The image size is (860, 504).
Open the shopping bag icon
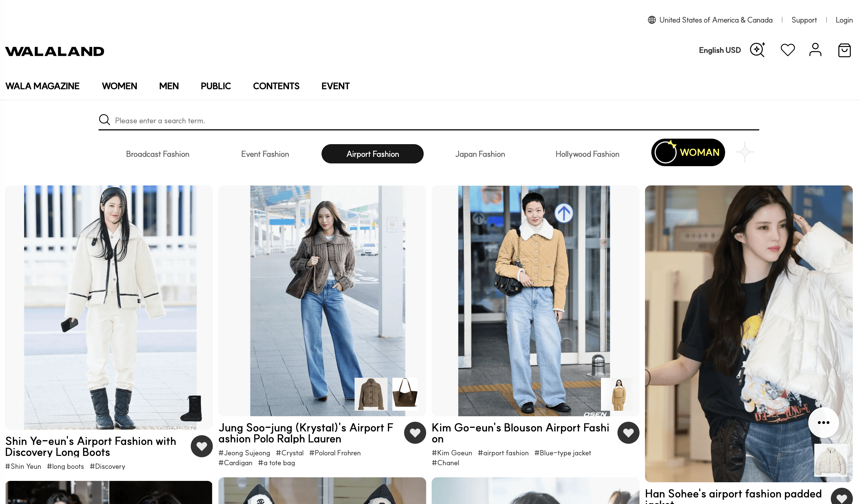(844, 50)
